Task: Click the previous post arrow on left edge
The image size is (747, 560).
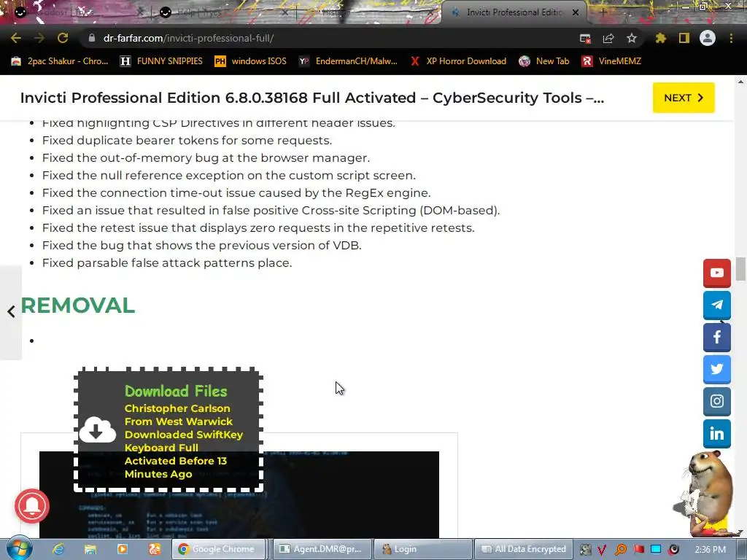Action: [11, 312]
